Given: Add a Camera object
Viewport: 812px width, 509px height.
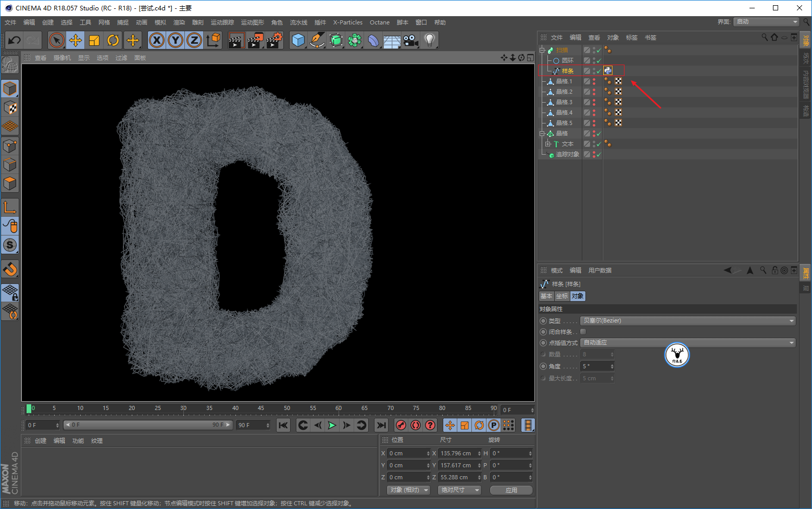Looking at the screenshot, I should pyautogui.click(x=411, y=40).
